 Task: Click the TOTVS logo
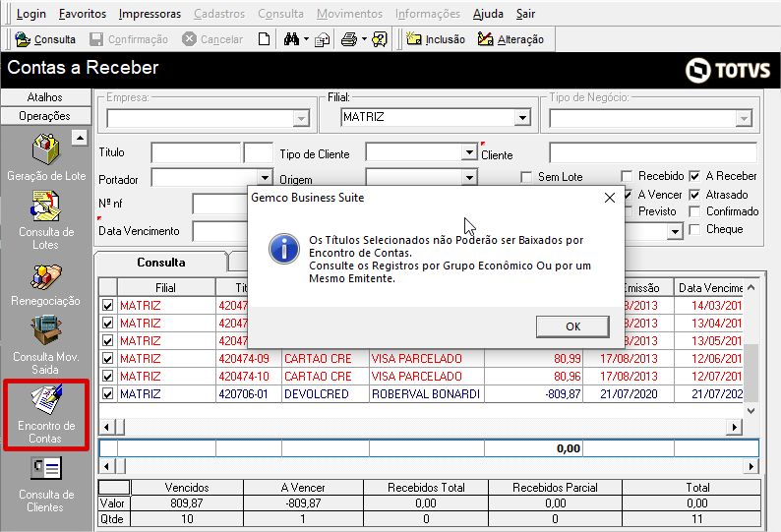point(728,70)
